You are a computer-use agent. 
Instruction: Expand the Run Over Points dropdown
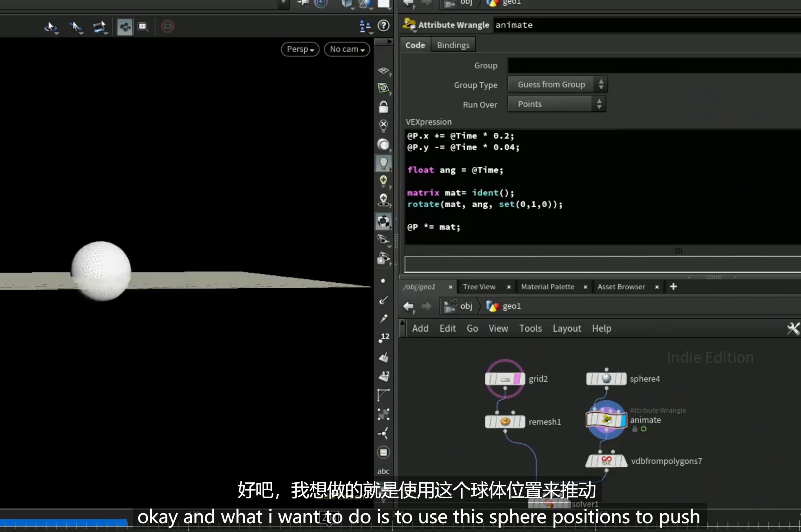556,104
